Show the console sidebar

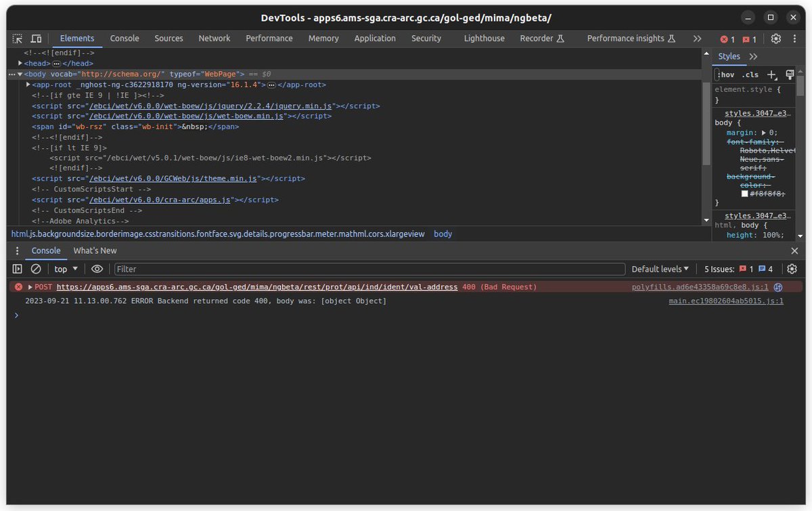[18, 269]
